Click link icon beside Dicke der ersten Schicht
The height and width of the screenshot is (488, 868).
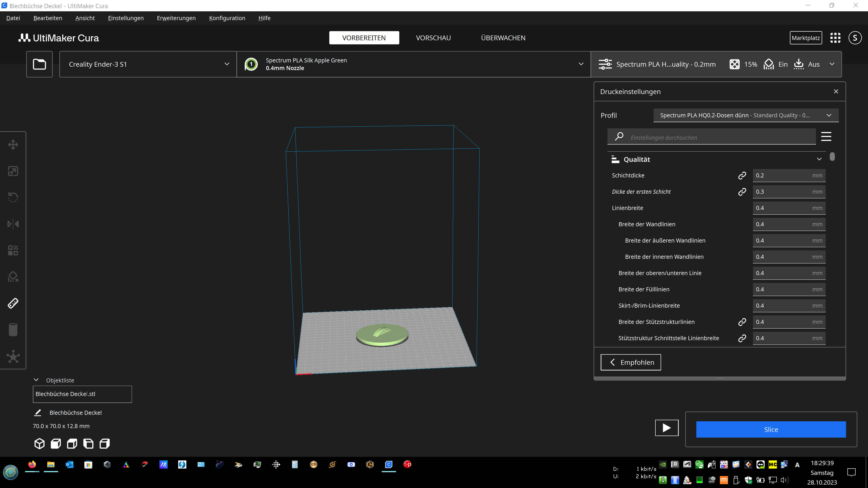[x=742, y=192]
